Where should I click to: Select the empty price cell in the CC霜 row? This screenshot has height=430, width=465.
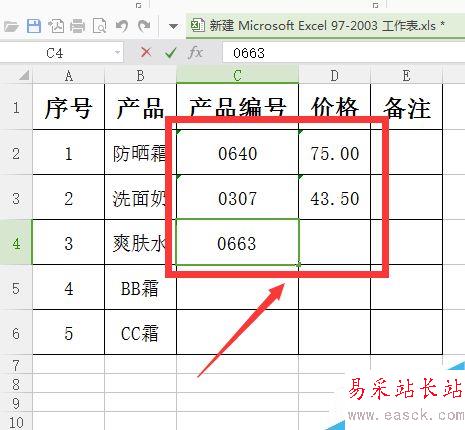(334, 333)
